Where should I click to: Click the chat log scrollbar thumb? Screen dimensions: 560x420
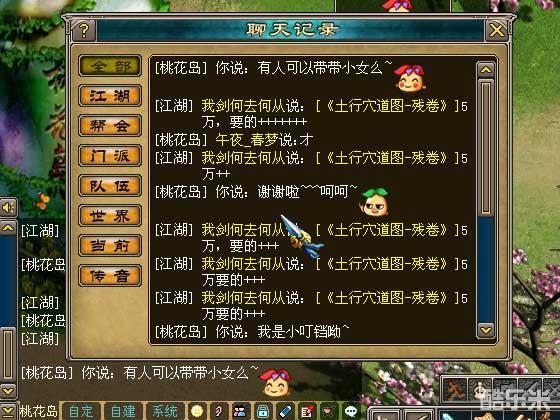point(486,147)
